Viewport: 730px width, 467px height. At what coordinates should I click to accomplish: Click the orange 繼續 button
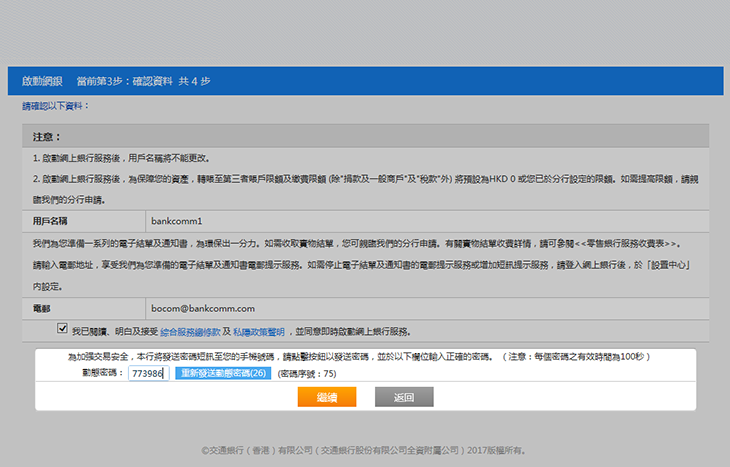(326, 397)
